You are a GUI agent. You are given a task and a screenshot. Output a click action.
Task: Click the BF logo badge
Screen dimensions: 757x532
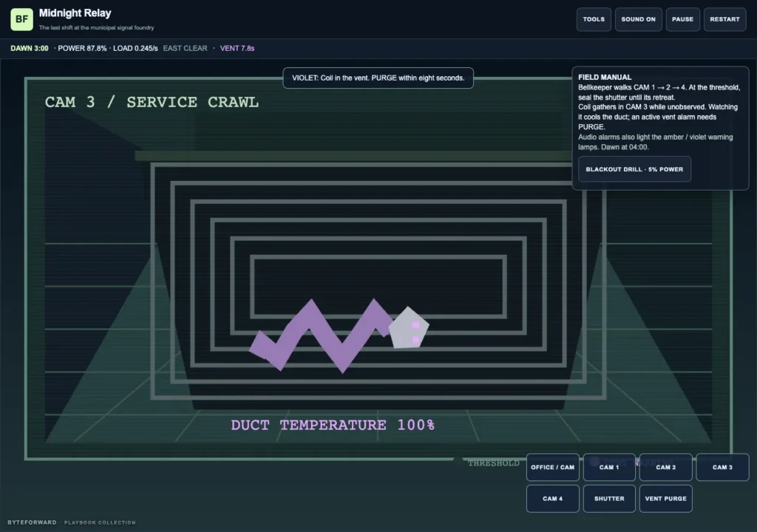[21, 19]
